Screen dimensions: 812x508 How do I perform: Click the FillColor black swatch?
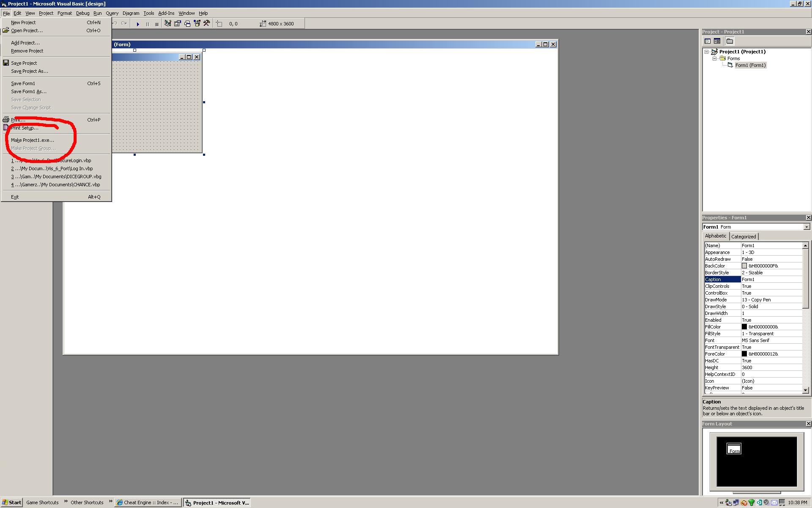pyautogui.click(x=744, y=327)
